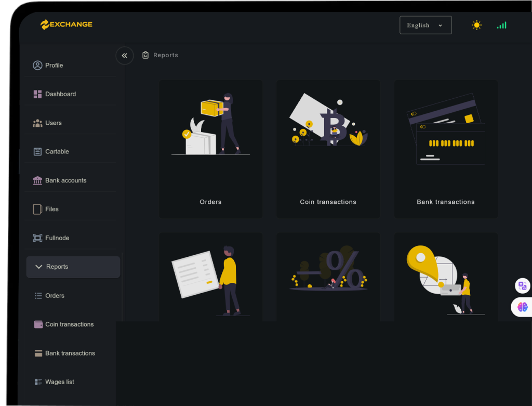The width and height of the screenshot is (532, 406).
Task: Click the Exchange logo in header
Action: click(66, 24)
